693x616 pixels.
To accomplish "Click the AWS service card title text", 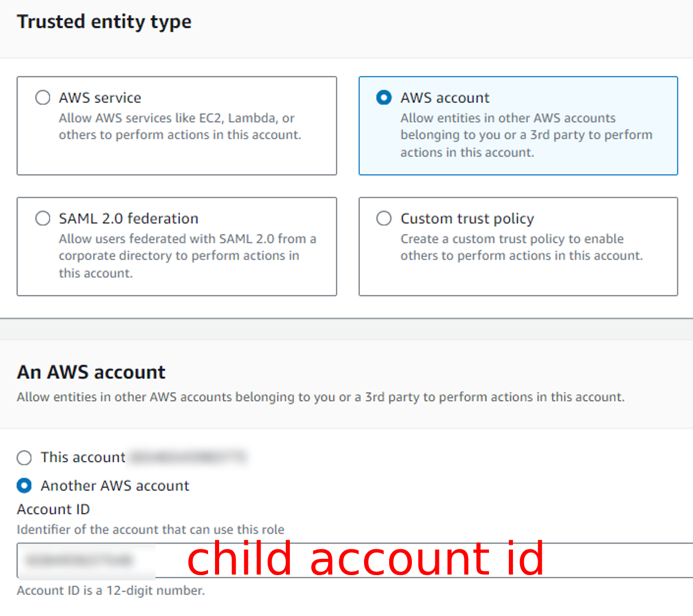I will pyautogui.click(x=100, y=98).
